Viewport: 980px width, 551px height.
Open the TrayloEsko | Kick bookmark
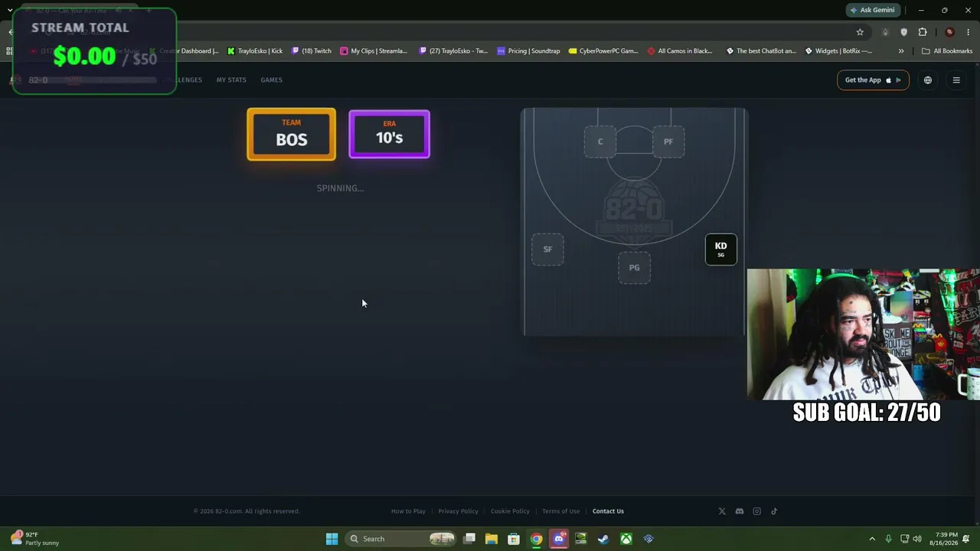[x=255, y=51]
